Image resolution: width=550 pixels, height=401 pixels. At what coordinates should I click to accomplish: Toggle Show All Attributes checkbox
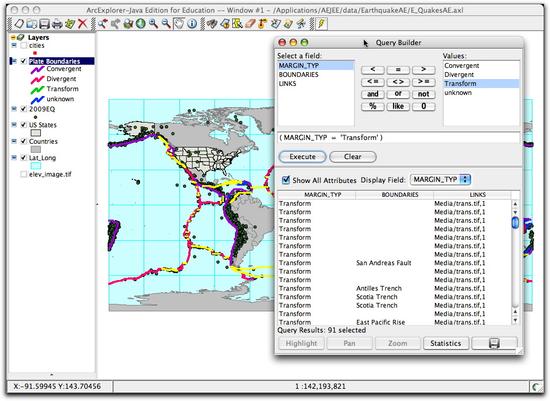point(286,180)
